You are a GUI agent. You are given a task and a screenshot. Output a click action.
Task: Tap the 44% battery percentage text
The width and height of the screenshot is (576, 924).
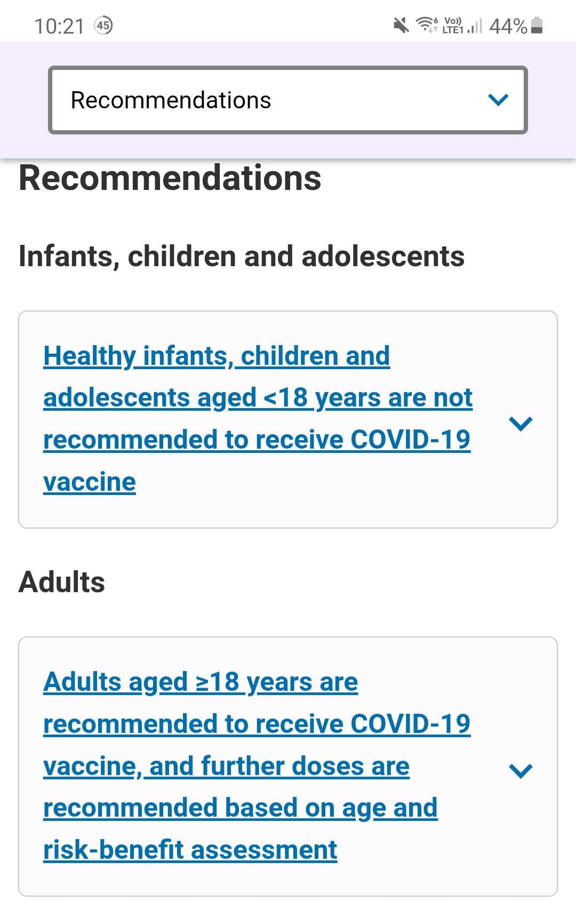(508, 26)
